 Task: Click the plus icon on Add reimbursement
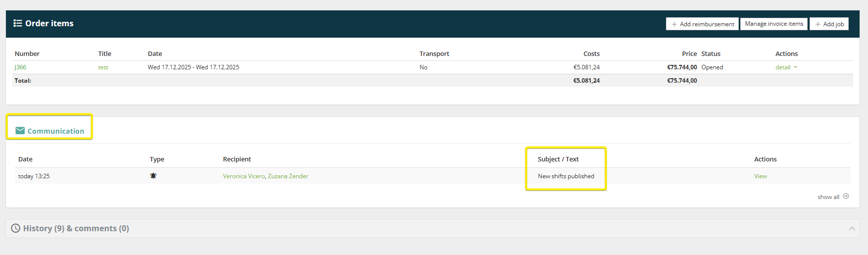pyautogui.click(x=674, y=24)
